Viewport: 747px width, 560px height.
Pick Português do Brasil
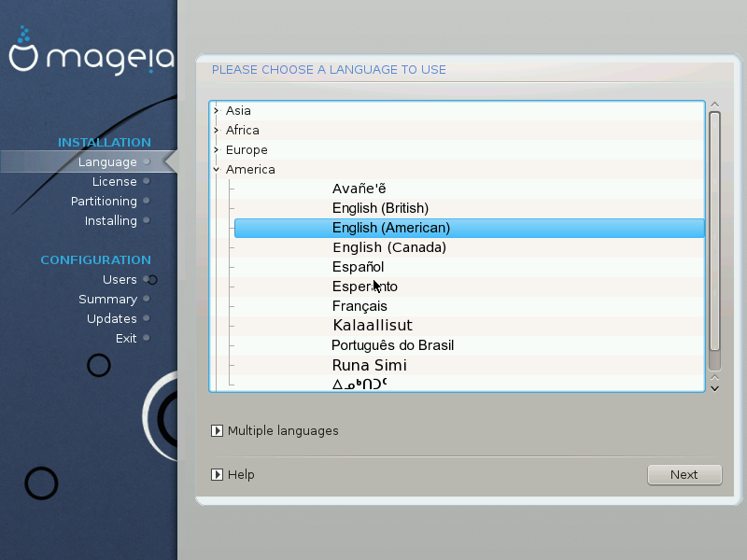coord(392,345)
